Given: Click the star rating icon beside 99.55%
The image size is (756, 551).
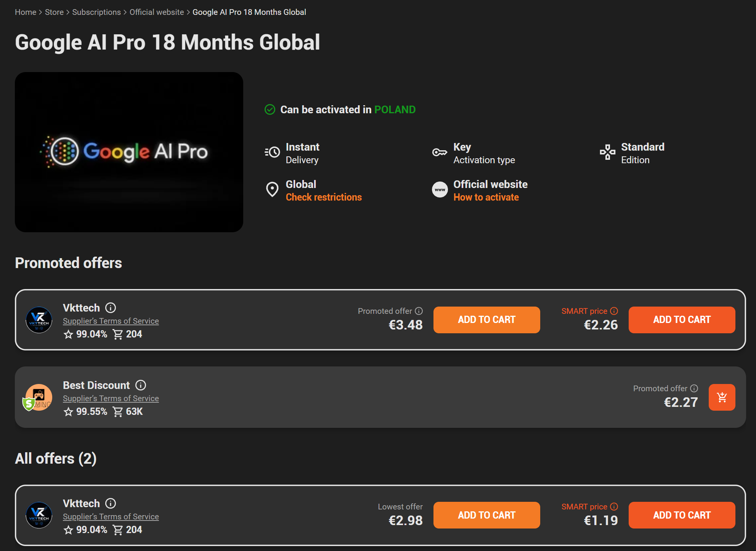Looking at the screenshot, I should (x=68, y=412).
